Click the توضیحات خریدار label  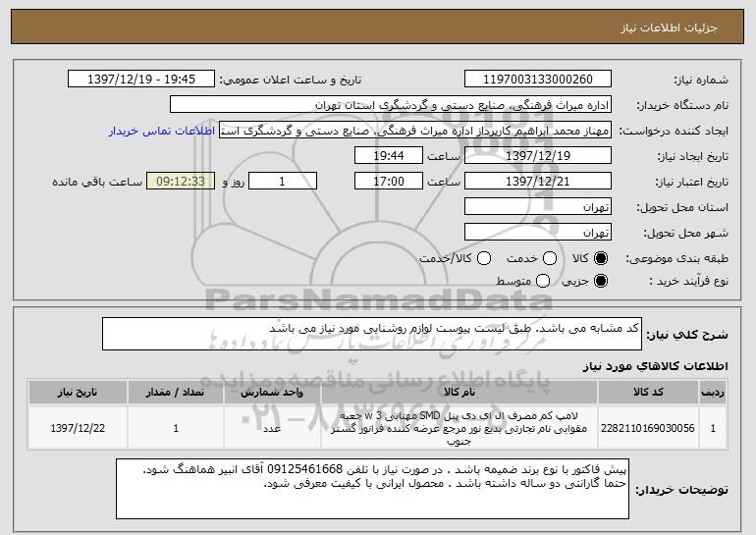pos(681,490)
